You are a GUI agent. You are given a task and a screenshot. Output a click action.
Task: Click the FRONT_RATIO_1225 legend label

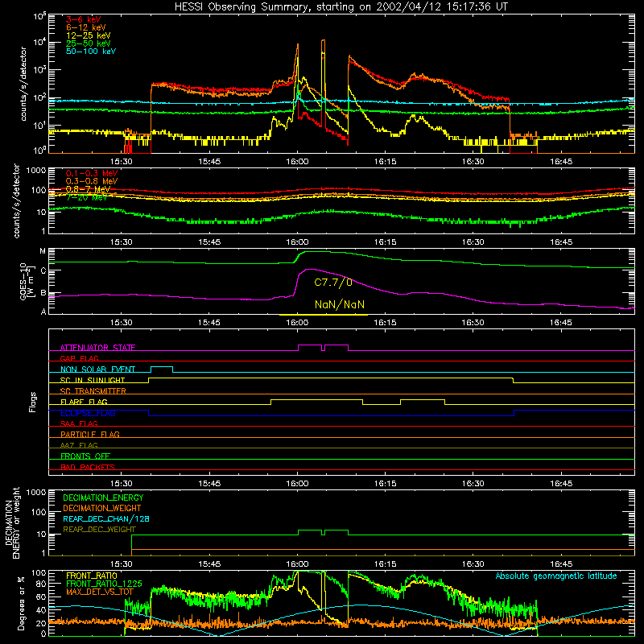tap(104, 584)
